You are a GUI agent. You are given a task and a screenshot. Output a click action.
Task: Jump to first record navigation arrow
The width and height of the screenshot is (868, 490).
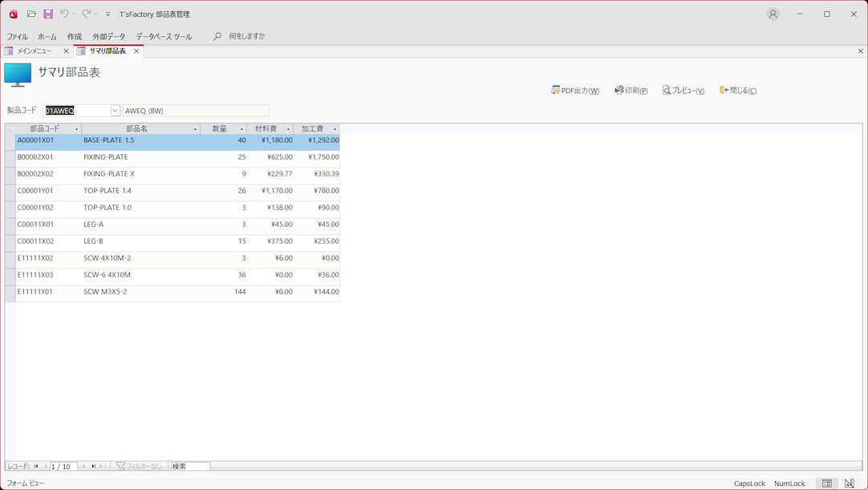[36, 467]
